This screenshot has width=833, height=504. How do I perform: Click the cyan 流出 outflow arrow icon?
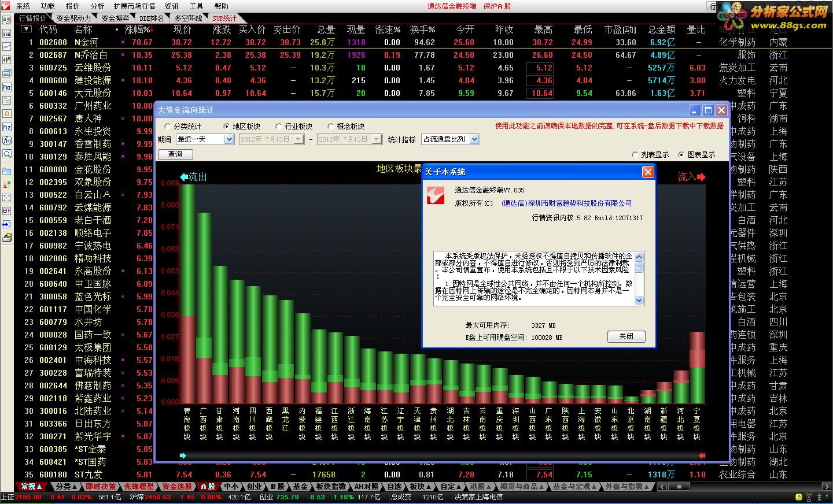coord(185,177)
